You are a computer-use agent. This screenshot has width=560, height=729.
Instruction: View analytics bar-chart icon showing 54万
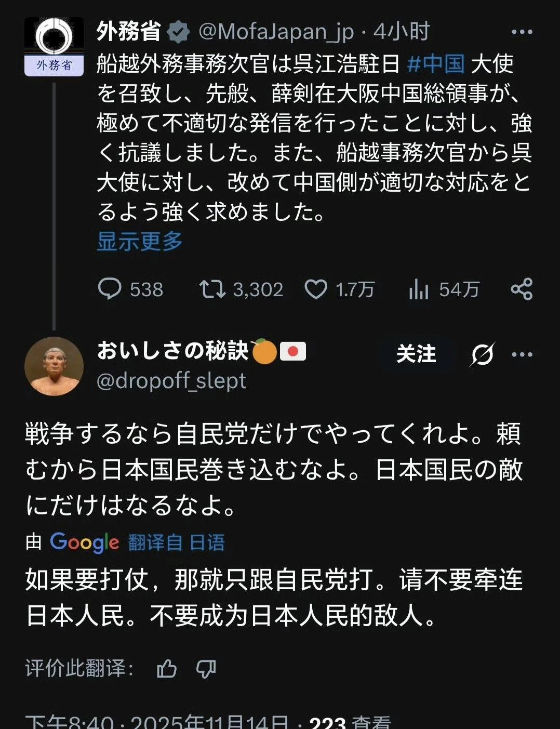(x=418, y=289)
